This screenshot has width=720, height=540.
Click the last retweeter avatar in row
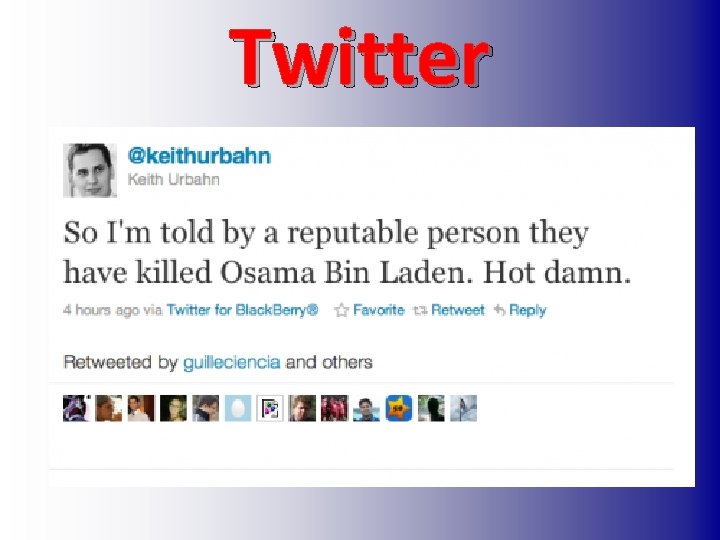pos(463,408)
